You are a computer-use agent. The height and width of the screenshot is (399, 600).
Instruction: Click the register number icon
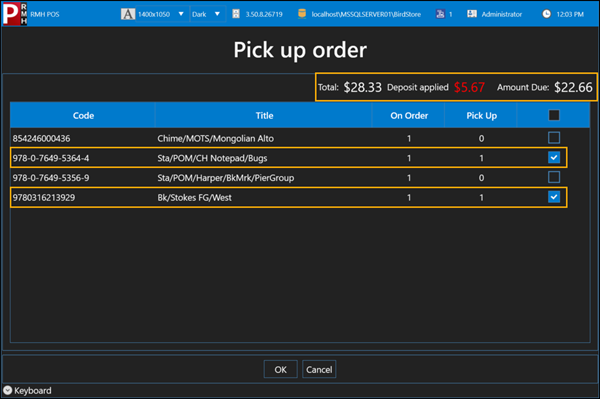click(x=440, y=14)
